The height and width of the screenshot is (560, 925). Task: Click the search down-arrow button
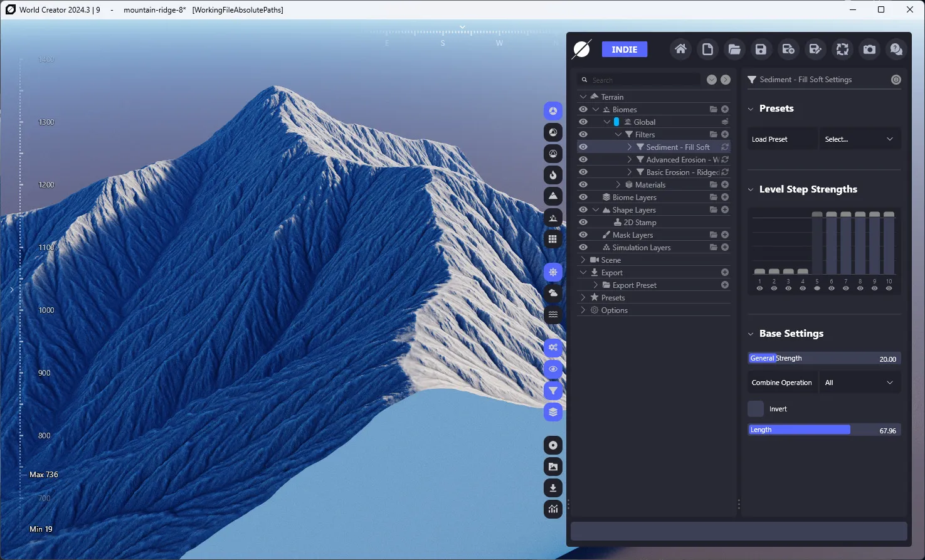coord(712,80)
